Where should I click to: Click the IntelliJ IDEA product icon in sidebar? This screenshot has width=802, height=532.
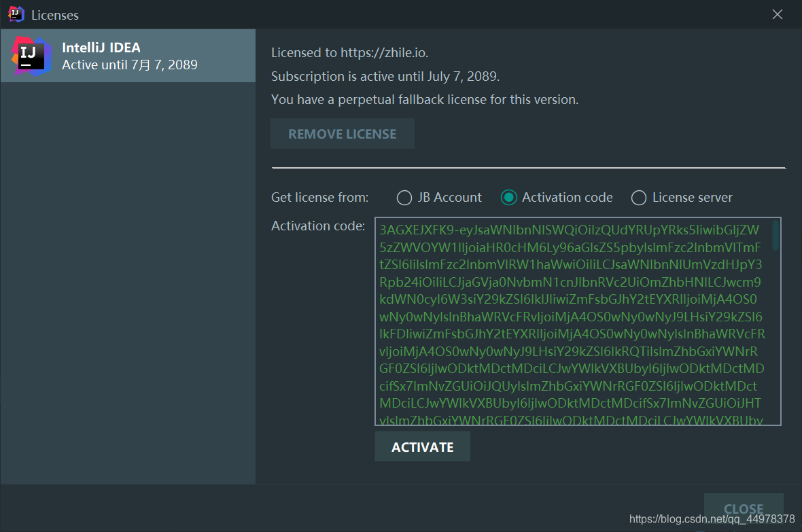(31, 56)
